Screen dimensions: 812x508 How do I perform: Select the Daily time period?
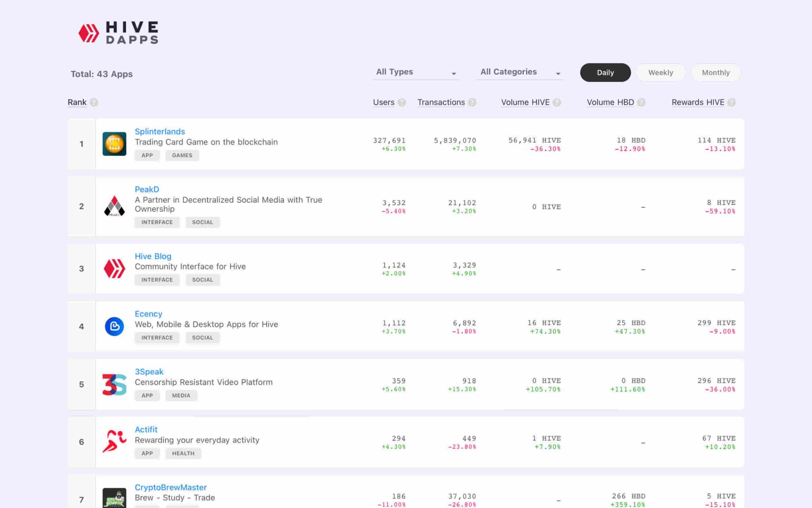click(x=605, y=73)
